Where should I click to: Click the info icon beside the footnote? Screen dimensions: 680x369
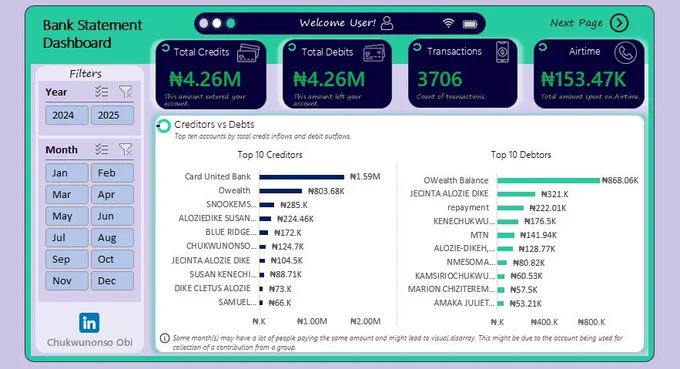click(165, 338)
